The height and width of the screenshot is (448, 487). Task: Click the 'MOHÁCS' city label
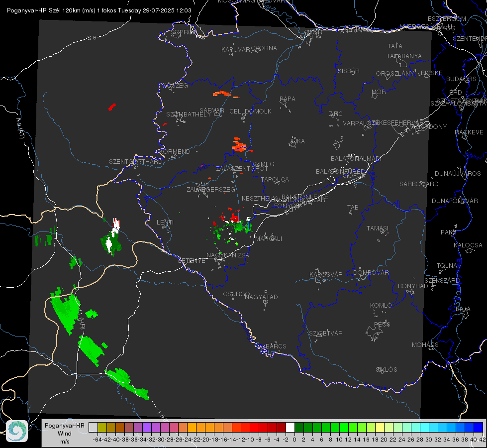click(x=425, y=345)
